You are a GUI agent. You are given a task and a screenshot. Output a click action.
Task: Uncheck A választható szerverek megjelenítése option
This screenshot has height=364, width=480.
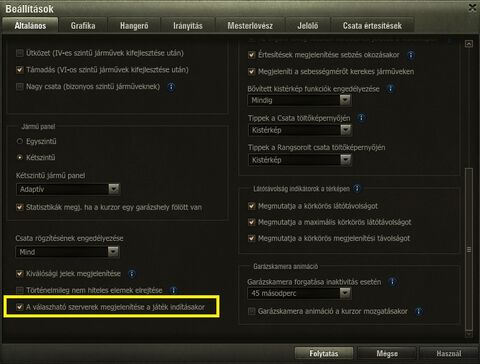tap(20, 307)
